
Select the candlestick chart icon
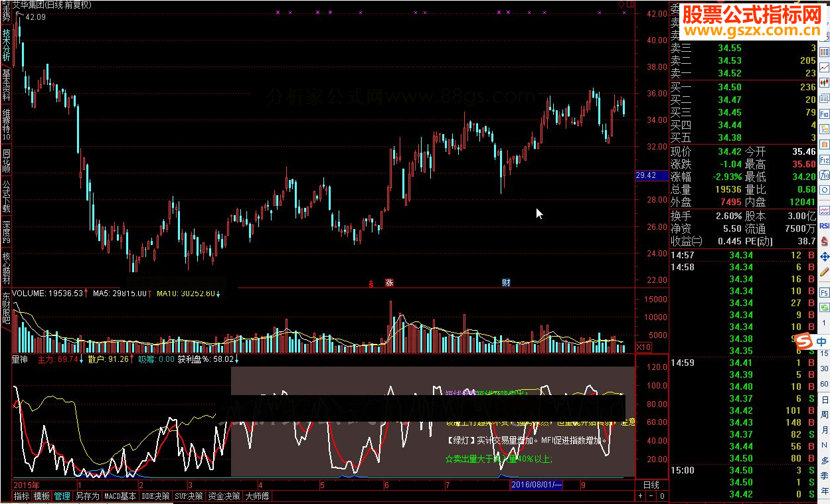pyautogui.click(x=825, y=82)
